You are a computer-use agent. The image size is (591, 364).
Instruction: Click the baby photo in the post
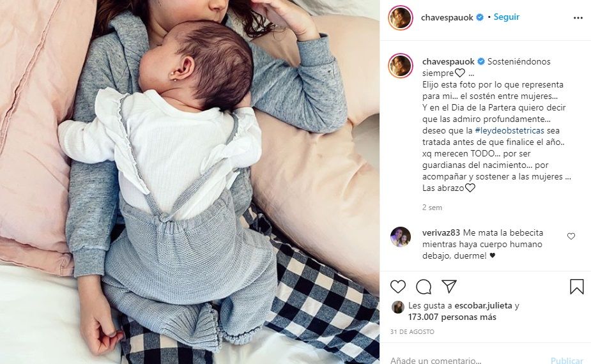pos(190,182)
